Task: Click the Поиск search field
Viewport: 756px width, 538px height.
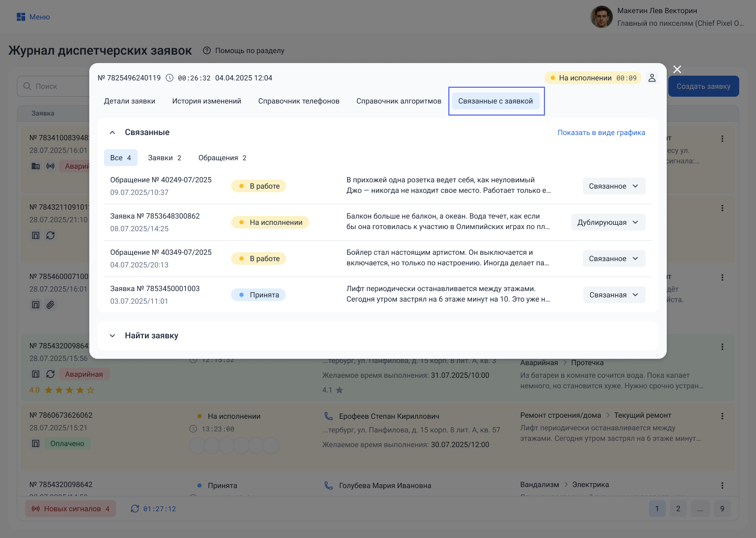Action: click(x=55, y=86)
